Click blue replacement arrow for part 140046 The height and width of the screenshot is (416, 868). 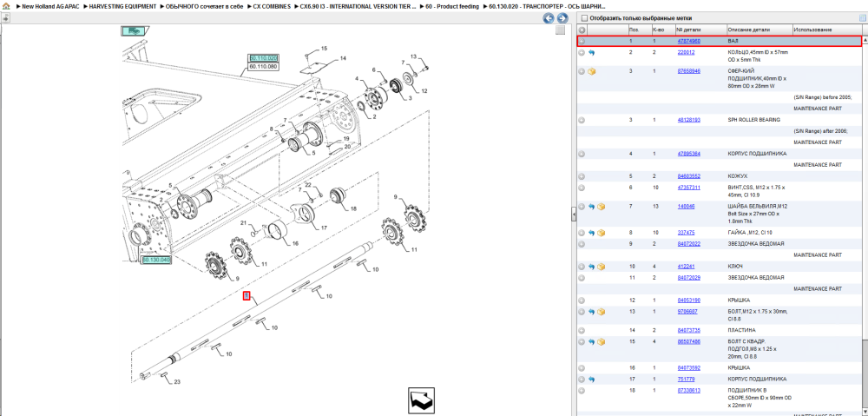[591, 207]
